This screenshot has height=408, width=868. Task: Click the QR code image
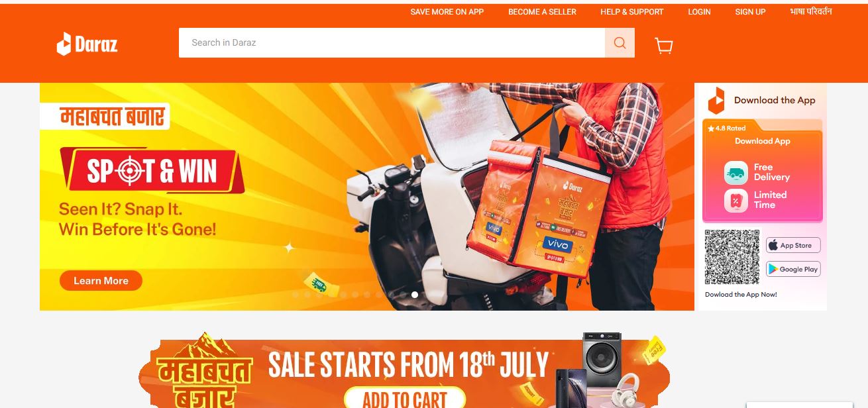pos(732,257)
